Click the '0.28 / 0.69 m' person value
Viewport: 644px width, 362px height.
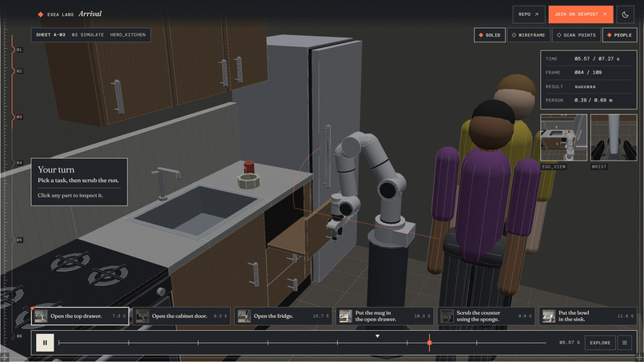[x=594, y=100]
